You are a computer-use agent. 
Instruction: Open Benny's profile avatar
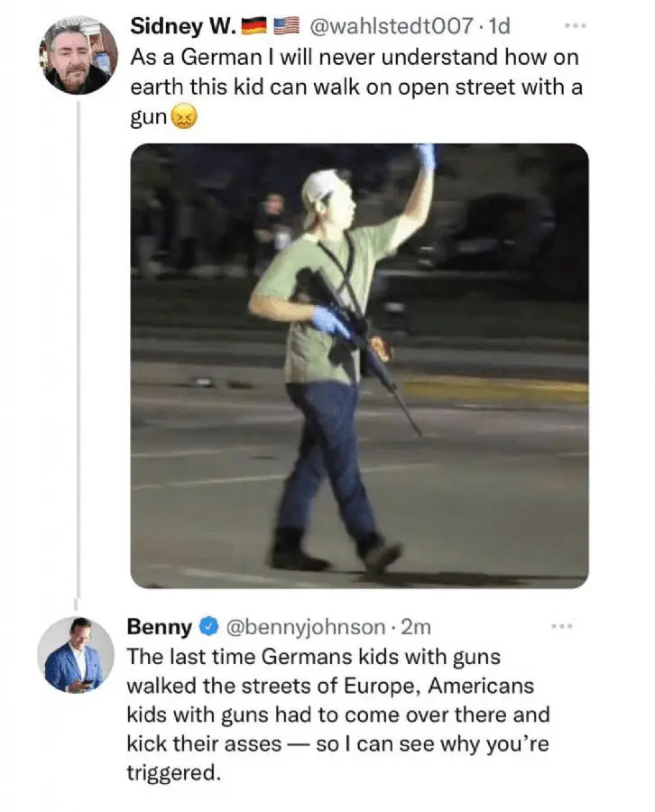(76, 654)
